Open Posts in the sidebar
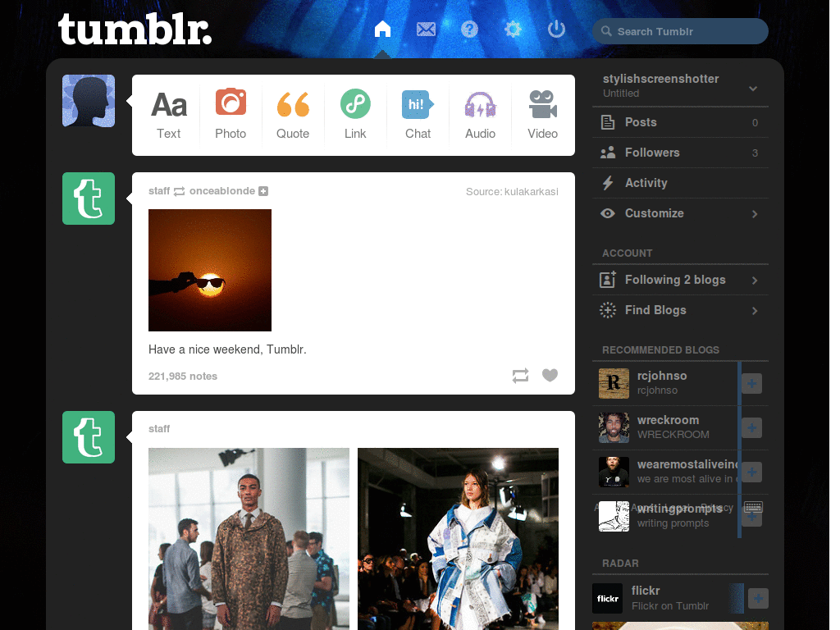Image resolution: width=840 pixels, height=630 pixels. [x=680, y=122]
